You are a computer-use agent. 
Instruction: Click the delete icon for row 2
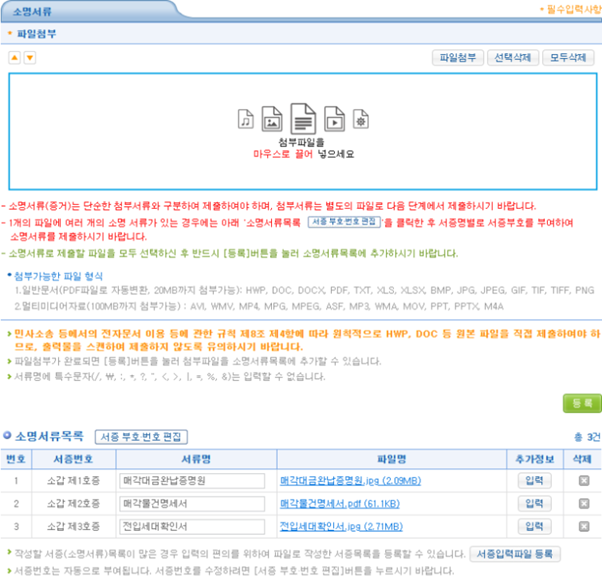tap(583, 503)
